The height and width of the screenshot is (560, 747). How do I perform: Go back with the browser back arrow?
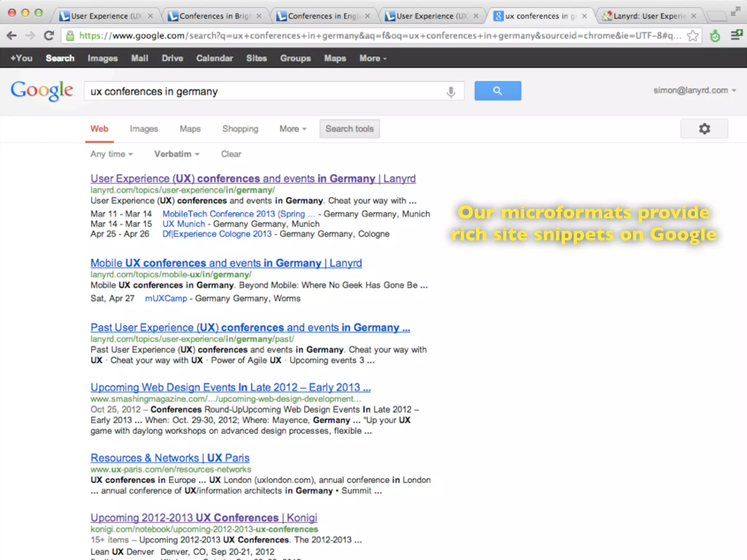(x=12, y=35)
